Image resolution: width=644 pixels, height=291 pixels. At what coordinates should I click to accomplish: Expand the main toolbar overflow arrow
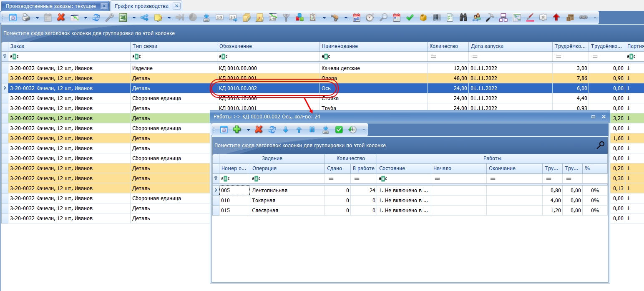pos(595,18)
